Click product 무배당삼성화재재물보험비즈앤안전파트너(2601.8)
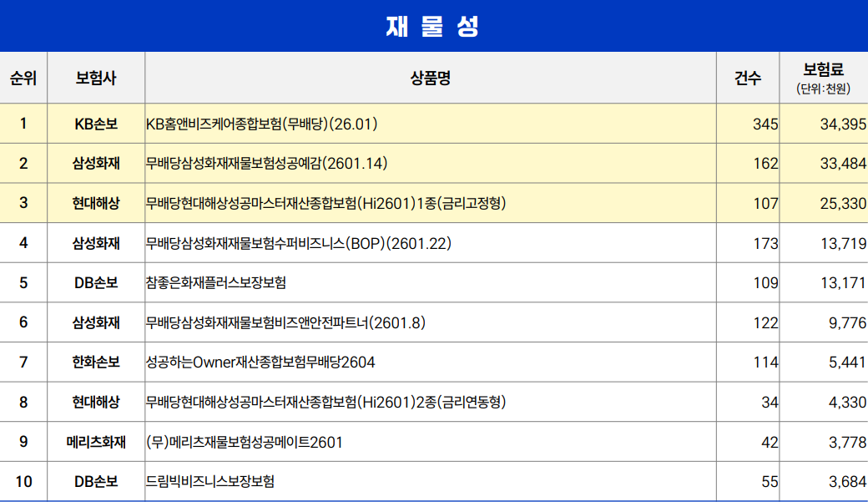The image size is (868, 502). (x=285, y=322)
